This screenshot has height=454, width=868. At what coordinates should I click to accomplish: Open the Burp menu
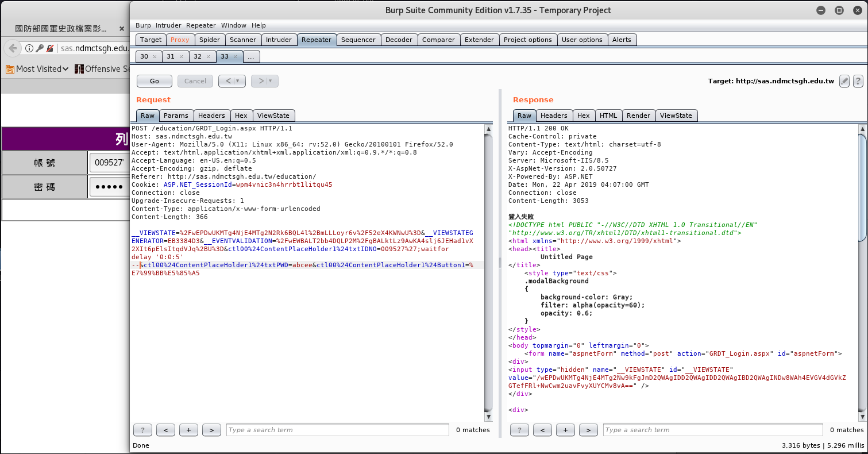[144, 25]
